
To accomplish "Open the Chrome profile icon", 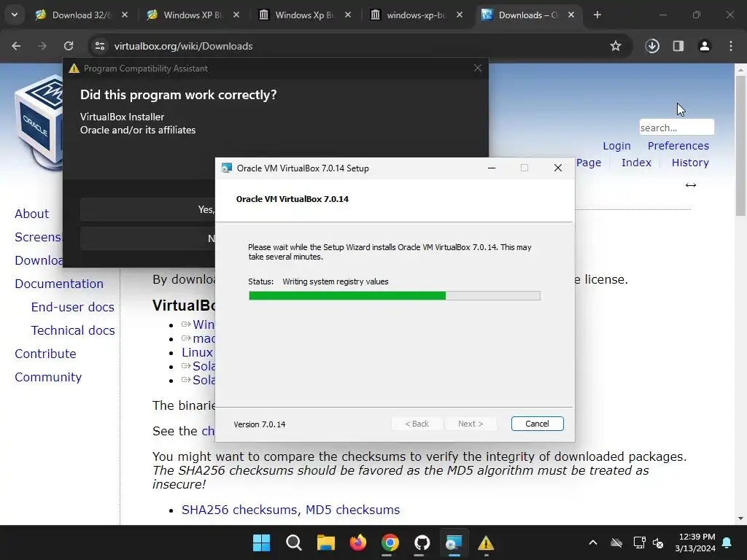I will click(704, 46).
